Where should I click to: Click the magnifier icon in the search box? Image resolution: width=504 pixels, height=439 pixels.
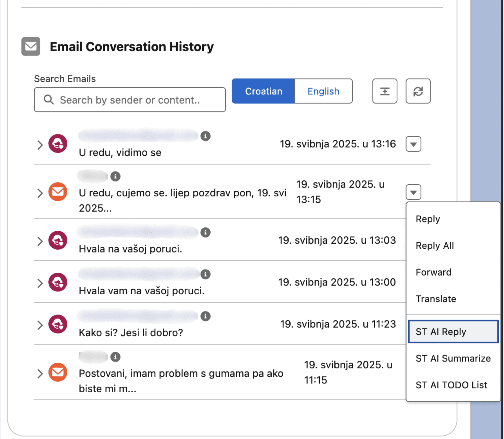49,100
